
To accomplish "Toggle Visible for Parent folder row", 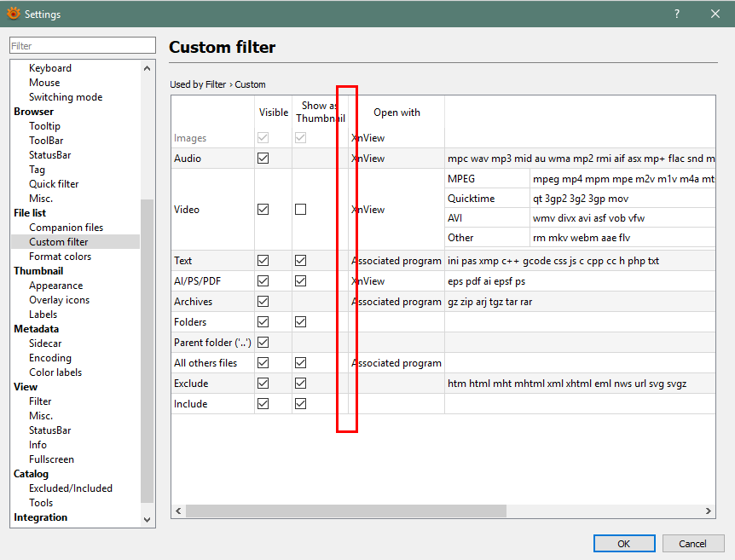I will [x=263, y=343].
